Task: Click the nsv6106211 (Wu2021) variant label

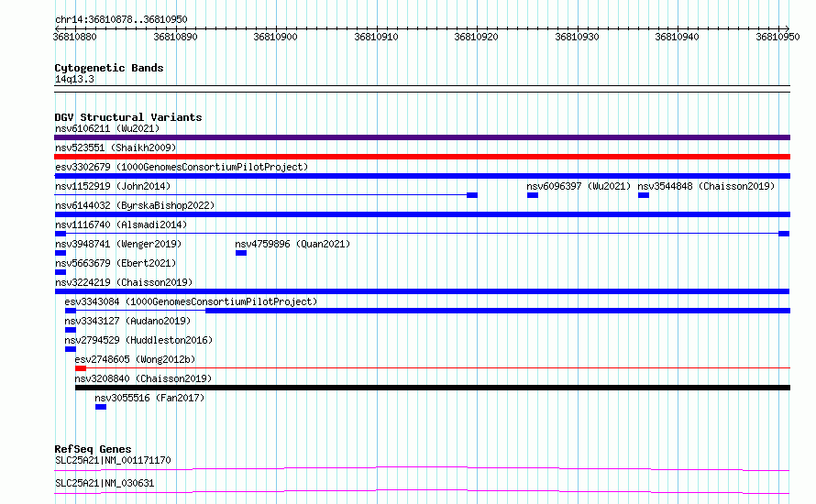Action: click(x=107, y=128)
